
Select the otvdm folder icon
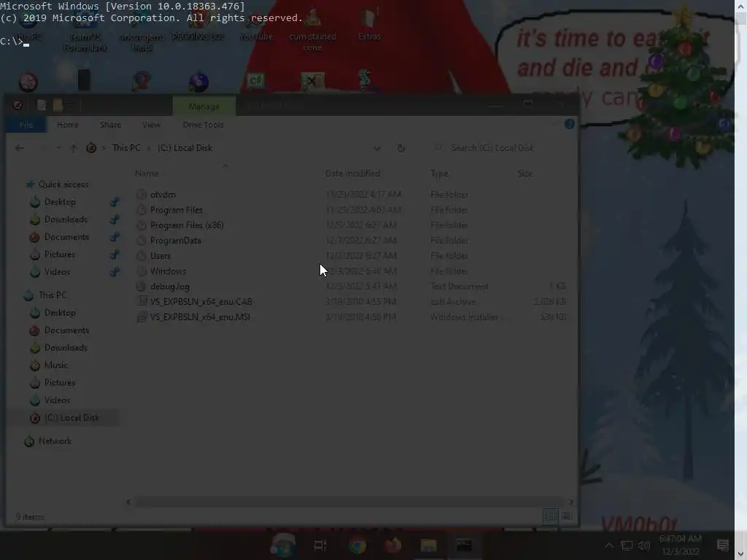142,194
